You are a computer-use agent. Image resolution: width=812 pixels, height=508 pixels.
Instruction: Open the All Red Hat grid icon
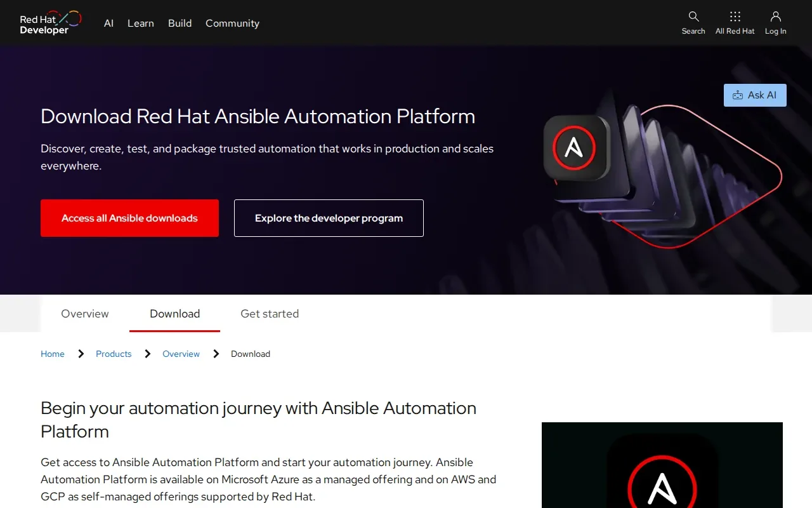pyautogui.click(x=735, y=17)
